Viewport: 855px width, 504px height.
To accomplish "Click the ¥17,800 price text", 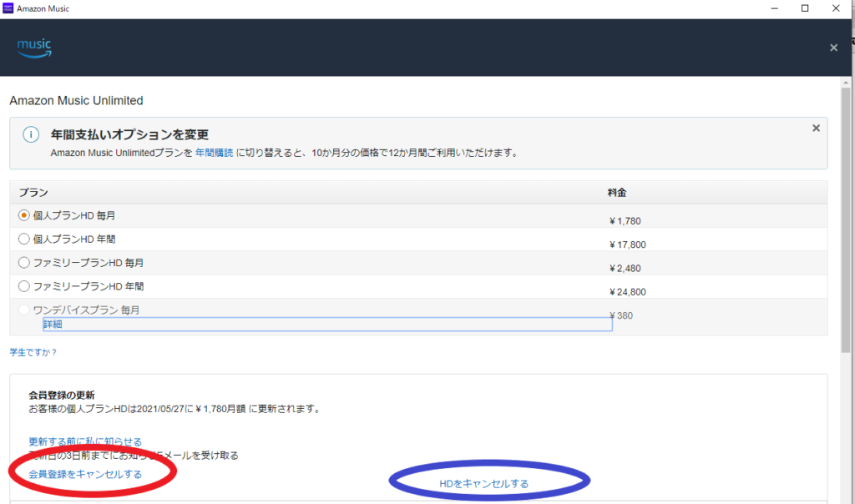I will click(x=628, y=244).
